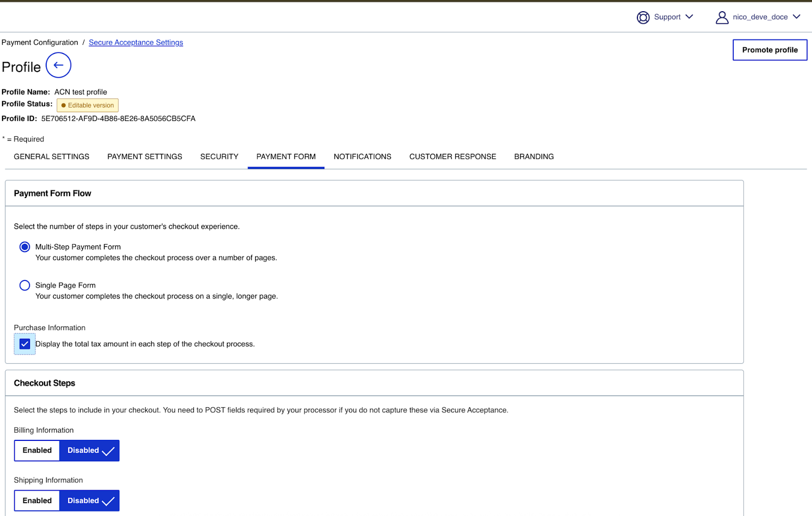Select Multi-Step Payment Form radio option
Viewport: 812px width, 516px height.
24,247
